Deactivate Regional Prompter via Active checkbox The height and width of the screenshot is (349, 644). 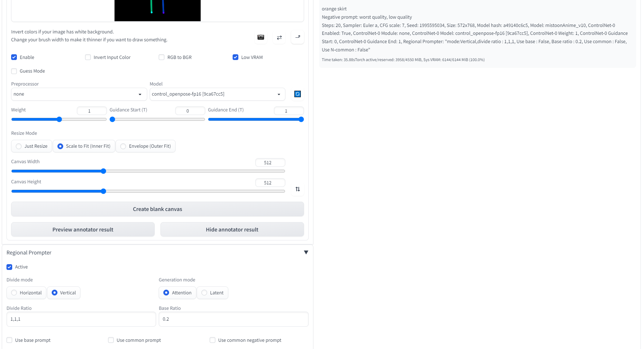point(9,267)
